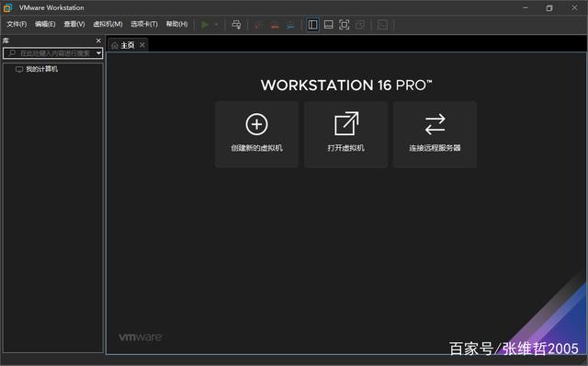Click the library search input field
The width and height of the screenshot is (588, 366).
coord(50,53)
